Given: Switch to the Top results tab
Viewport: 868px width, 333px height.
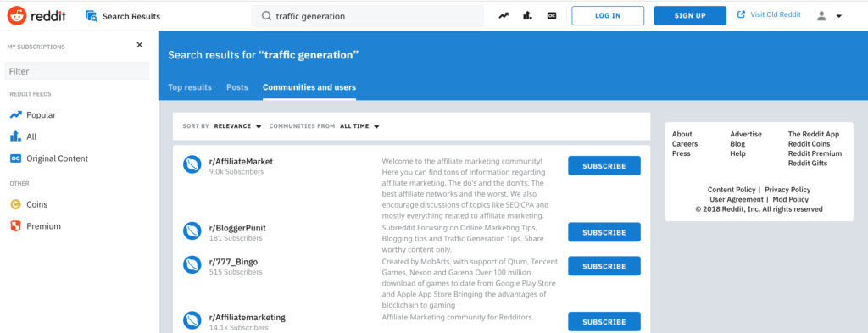Looking at the screenshot, I should coord(190,87).
